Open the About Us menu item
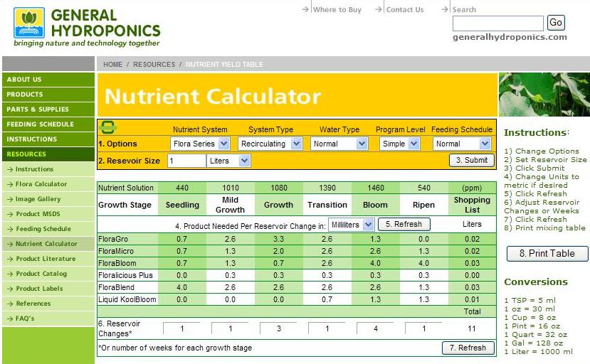590x364 pixels. [x=48, y=80]
